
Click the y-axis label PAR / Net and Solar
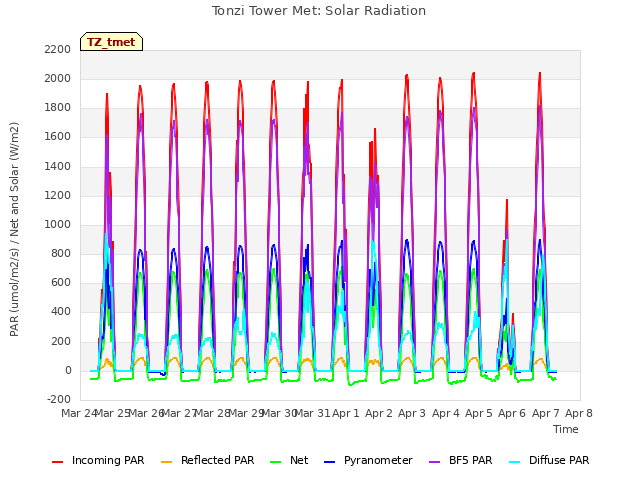click(x=14, y=229)
